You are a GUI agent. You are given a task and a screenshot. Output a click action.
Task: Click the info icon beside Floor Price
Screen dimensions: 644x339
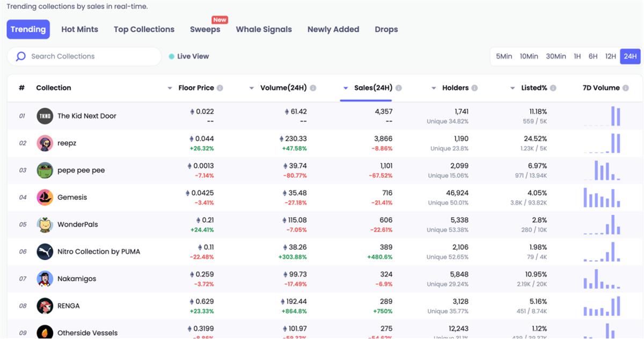click(x=220, y=88)
